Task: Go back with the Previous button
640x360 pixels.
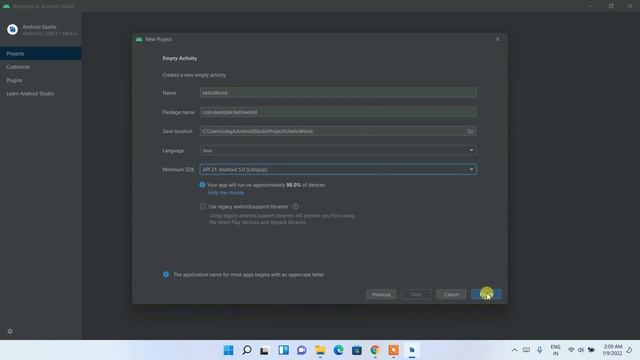Action: [x=381, y=294]
